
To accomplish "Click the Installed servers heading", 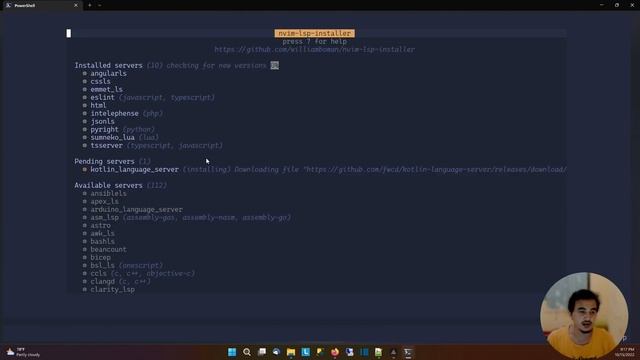I will coord(109,65).
